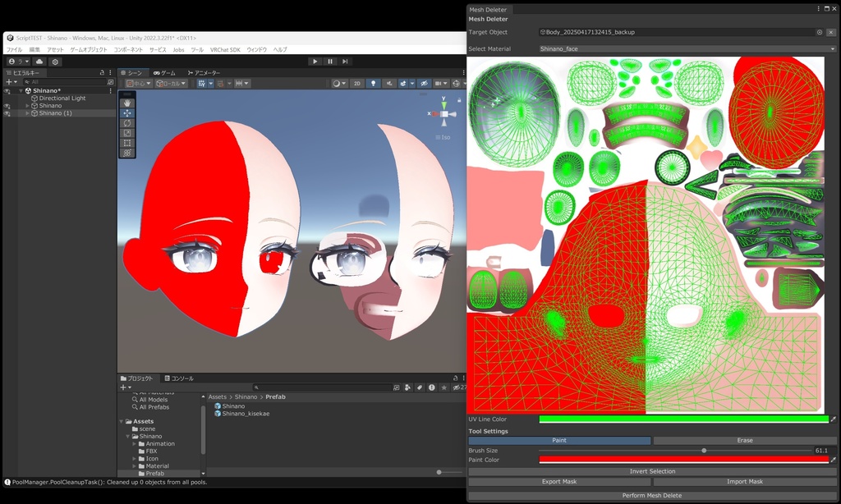Open pivot Center dropdown
The width and height of the screenshot is (841, 504).
138,84
